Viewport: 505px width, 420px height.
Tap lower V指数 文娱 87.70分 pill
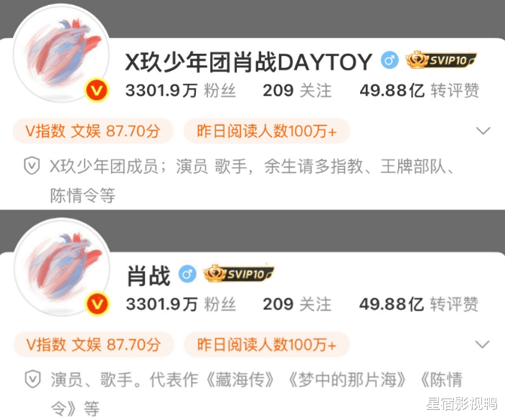point(94,345)
